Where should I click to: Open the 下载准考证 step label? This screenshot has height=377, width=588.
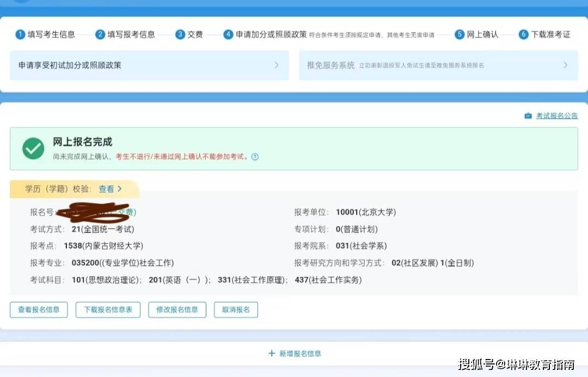click(550, 34)
